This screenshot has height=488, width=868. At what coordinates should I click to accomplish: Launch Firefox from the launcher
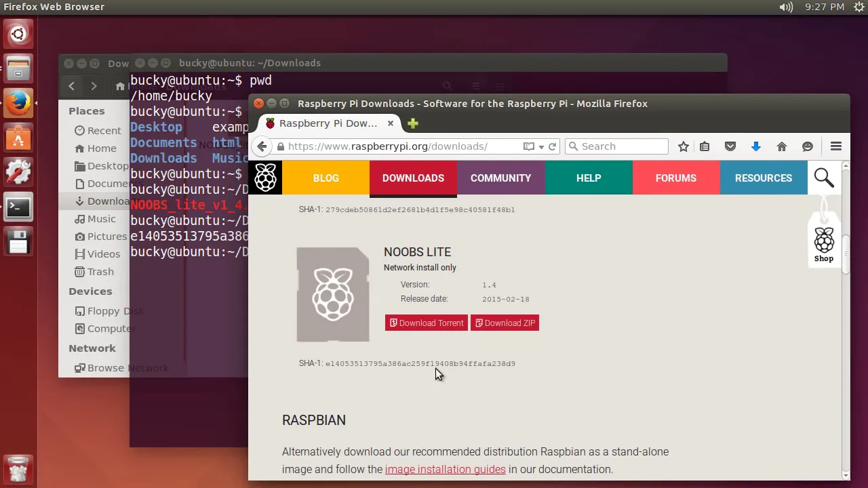[x=18, y=103]
